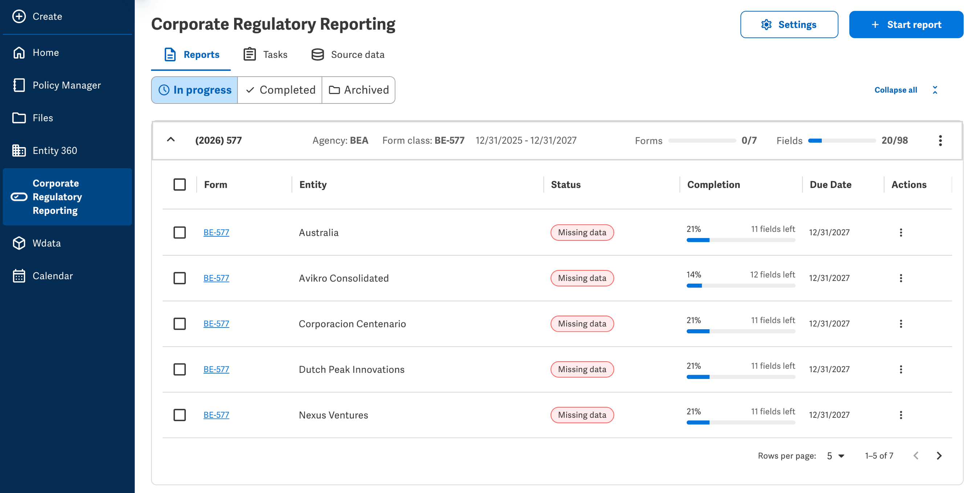Switch to the Tasks tab

pyautogui.click(x=265, y=54)
